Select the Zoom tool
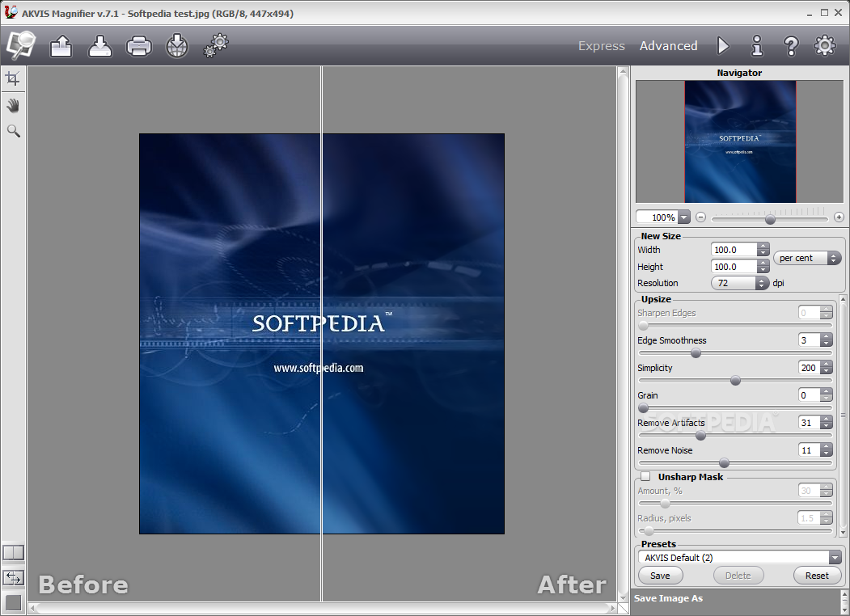Screen dimensions: 850x616 13,131
